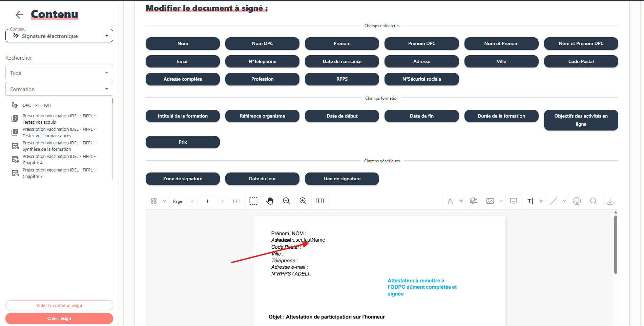
Task: Insert the Date de naissance field
Action: coord(342,61)
